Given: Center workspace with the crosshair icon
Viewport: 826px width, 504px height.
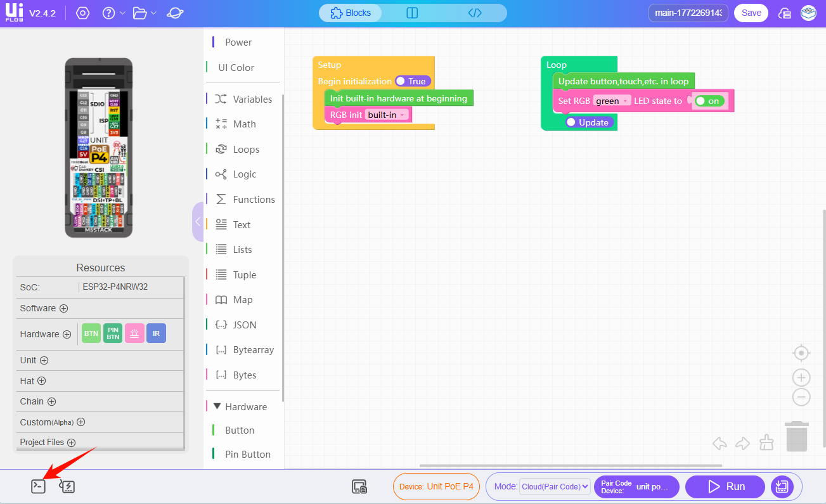Looking at the screenshot, I should (x=801, y=352).
